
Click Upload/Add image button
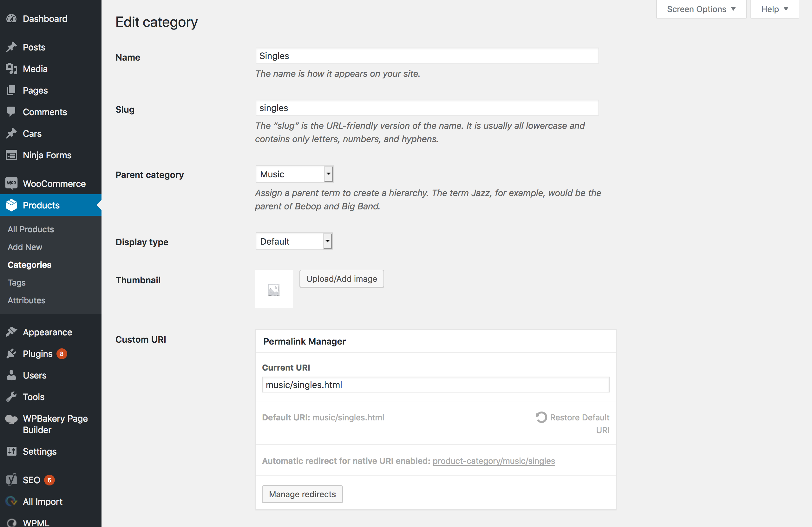pos(342,278)
